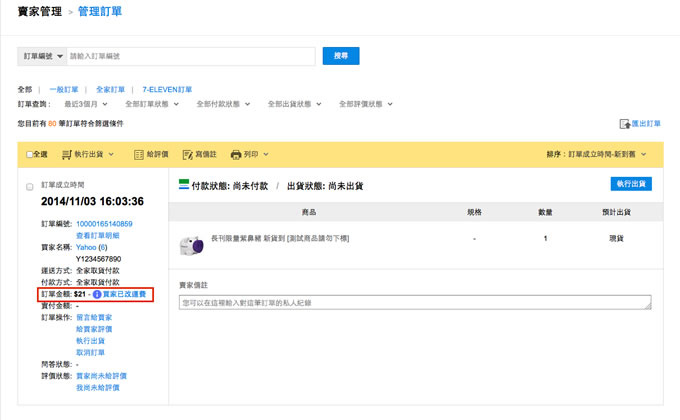Tick the checkbox beside 訂單成立時間

30,186
